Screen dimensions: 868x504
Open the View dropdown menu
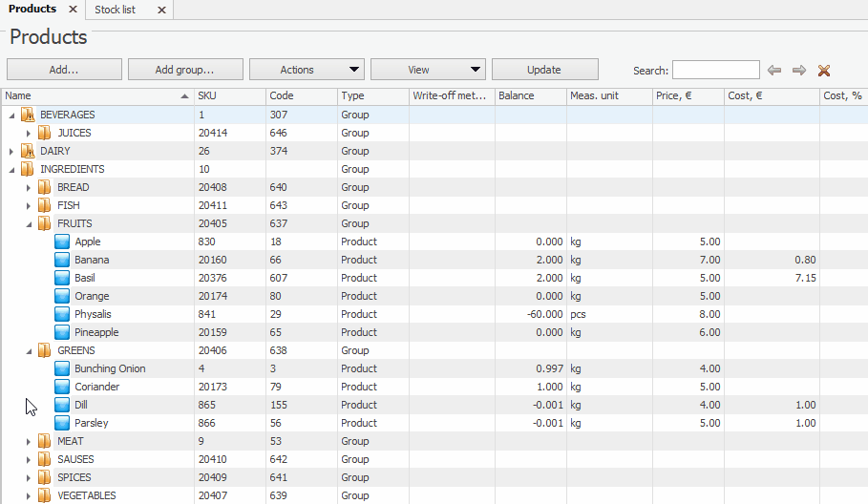pos(428,70)
